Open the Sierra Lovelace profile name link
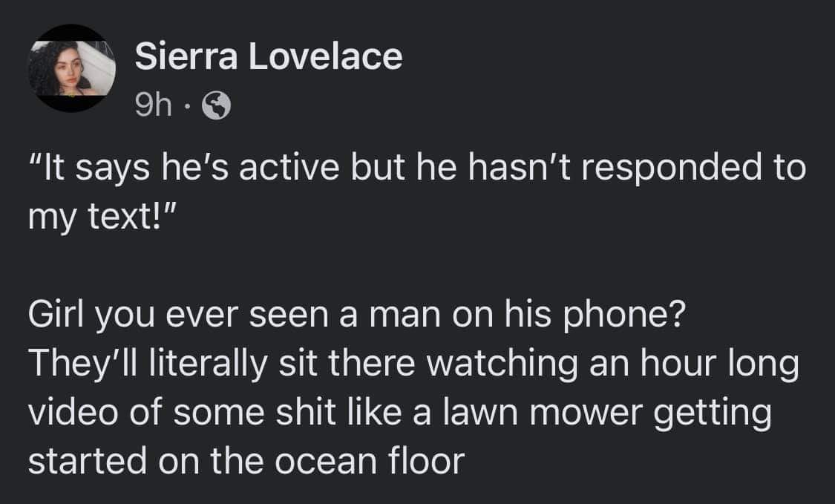835x504 pixels. point(268,57)
